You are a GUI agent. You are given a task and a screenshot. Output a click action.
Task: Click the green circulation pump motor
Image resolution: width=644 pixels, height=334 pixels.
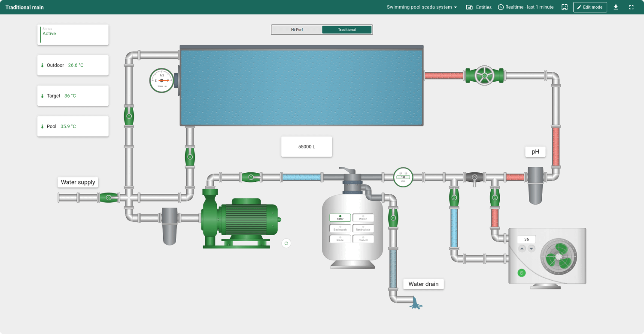coord(243,223)
